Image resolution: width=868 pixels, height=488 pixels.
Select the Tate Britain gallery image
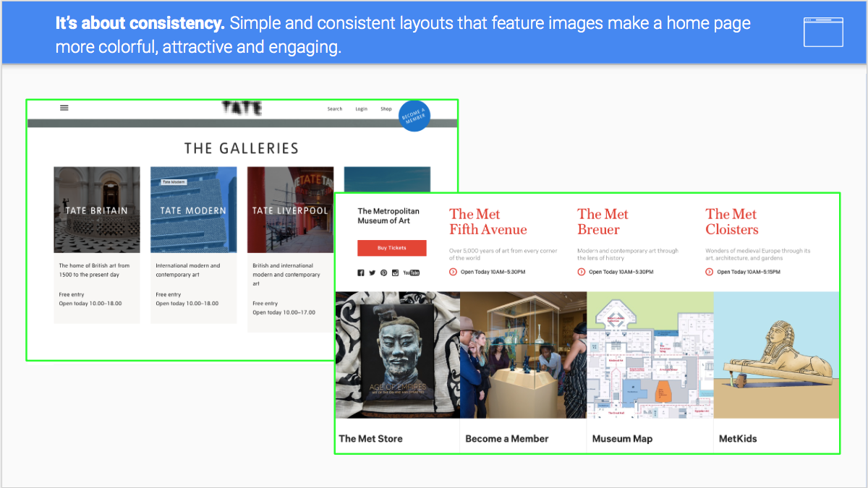pos(97,210)
